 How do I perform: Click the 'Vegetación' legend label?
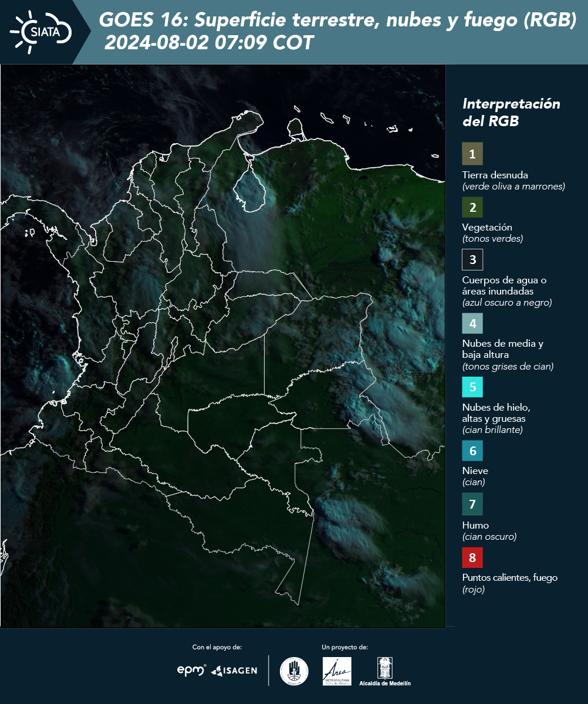click(x=487, y=227)
